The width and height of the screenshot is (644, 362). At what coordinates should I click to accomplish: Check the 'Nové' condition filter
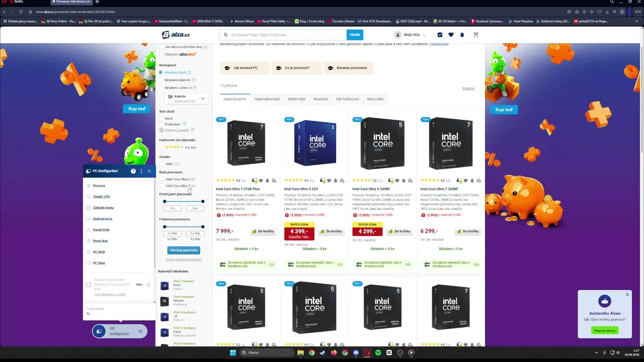tap(162, 119)
